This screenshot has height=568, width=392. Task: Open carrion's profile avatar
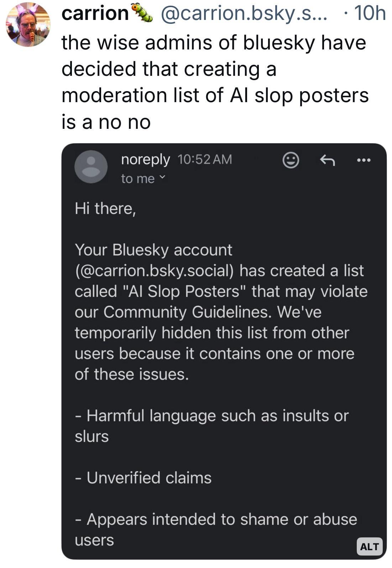[x=28, y=25]
